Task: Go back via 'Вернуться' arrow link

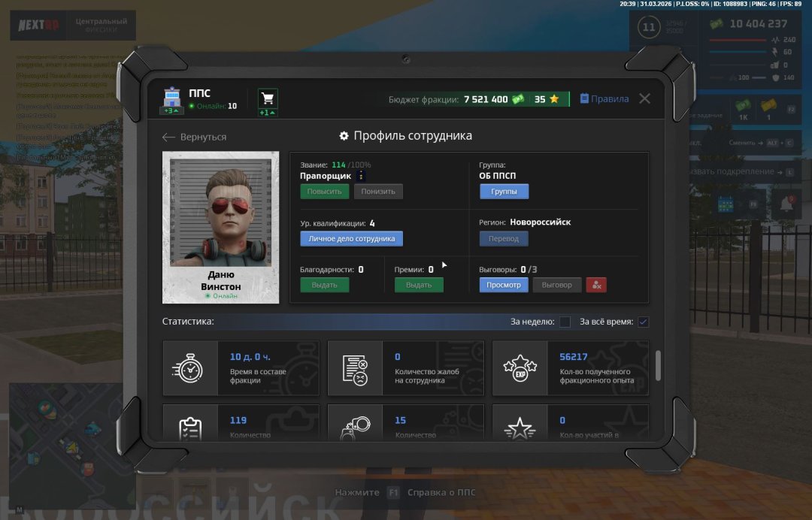Action: point(195,138)
